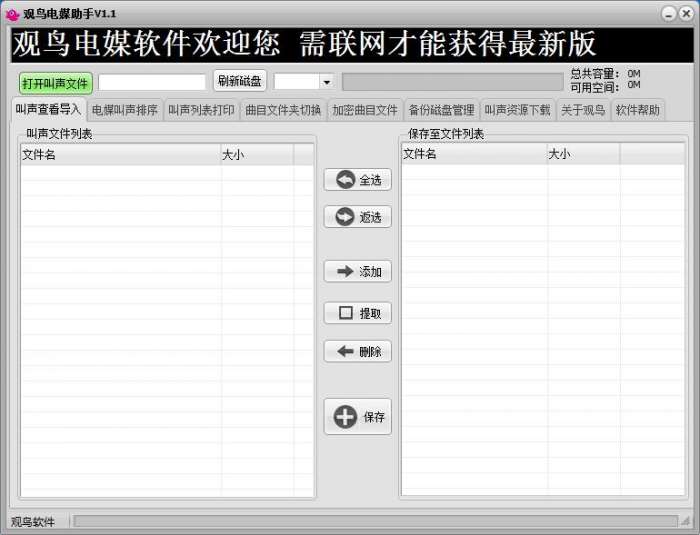700x535 pixels.
Task: Click the 刷新磁盘 refresh disk button
Action: (240, 81)
